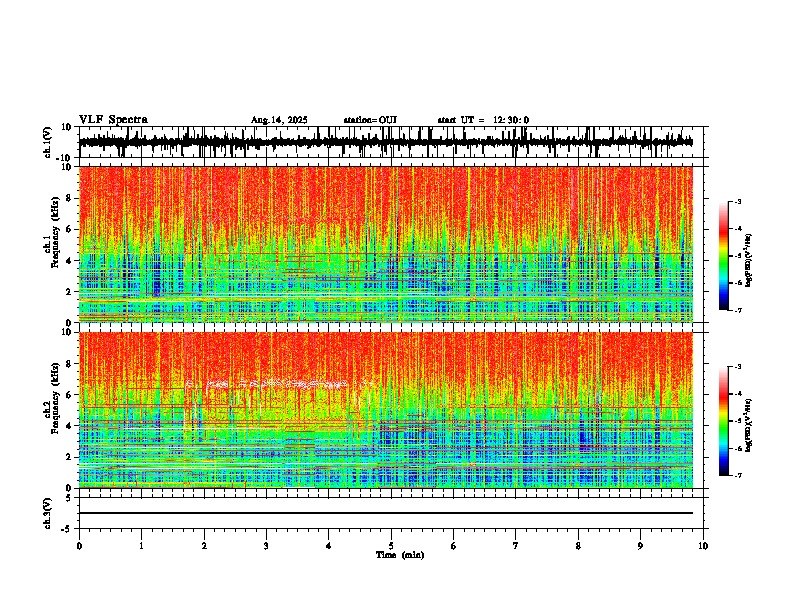Click the "8" kHz tick on ch.2 frequency axis

pos(69,364)
